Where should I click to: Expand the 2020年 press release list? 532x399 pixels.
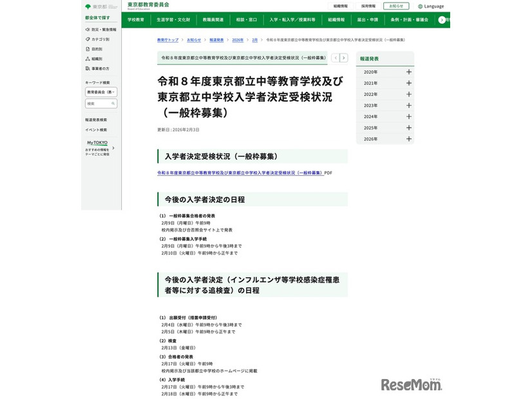[409, 71]
